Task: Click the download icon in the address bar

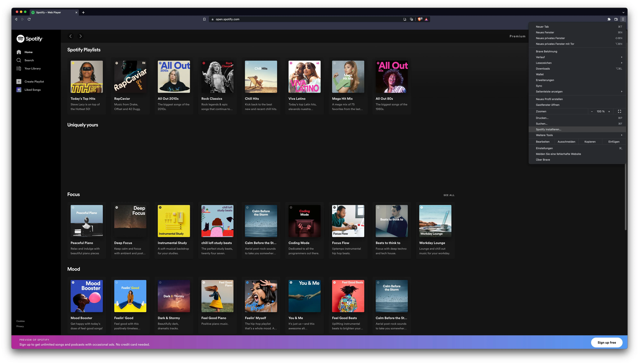Action: (x=405, y=19)
